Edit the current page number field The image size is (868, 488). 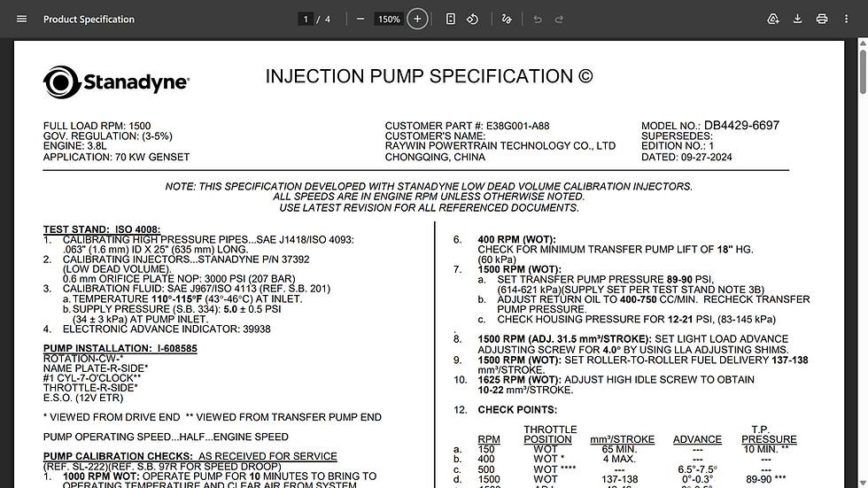(306, 19)
